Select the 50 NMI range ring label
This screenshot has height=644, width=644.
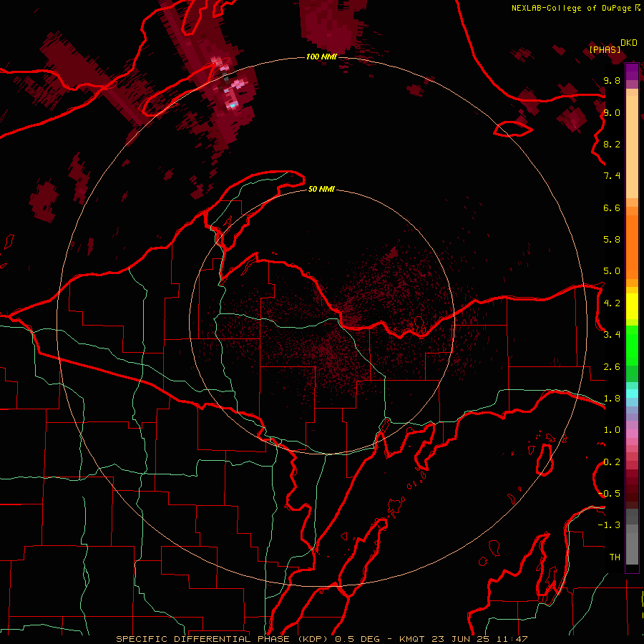(x=321, y=189)
